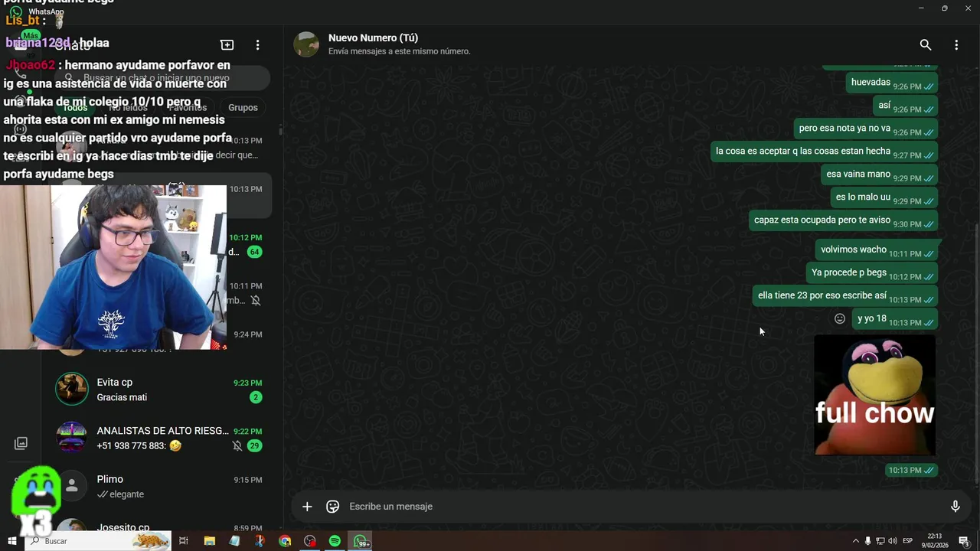Image resolution: width=980 pixels, height=551 pixels.
Task: Open the Windows notification center
Action: click(964, 541)
